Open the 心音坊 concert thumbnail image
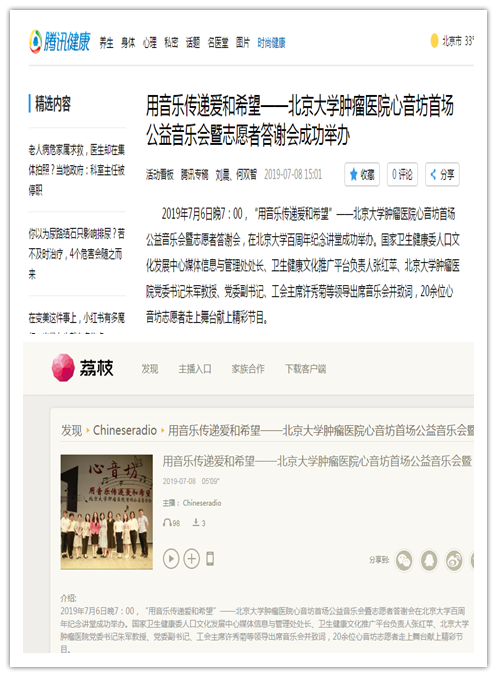This screenshot has height=677, width=497. click(x=107, y=512)
